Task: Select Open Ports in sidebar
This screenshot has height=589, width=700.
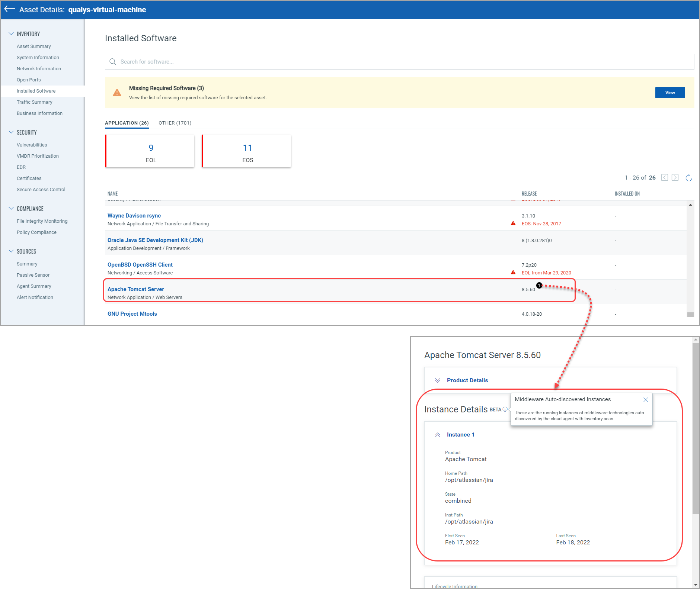Action: 29,80
